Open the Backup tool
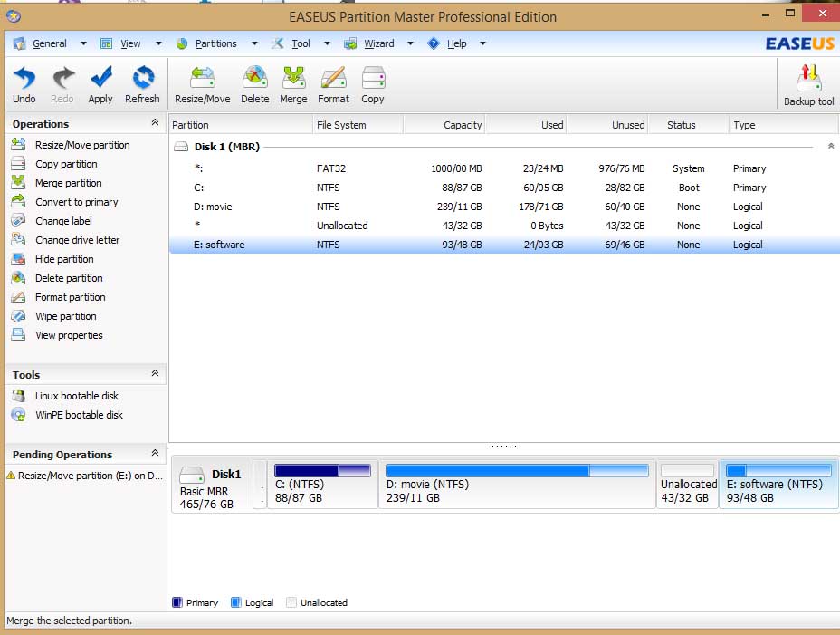 pos(808,85)
